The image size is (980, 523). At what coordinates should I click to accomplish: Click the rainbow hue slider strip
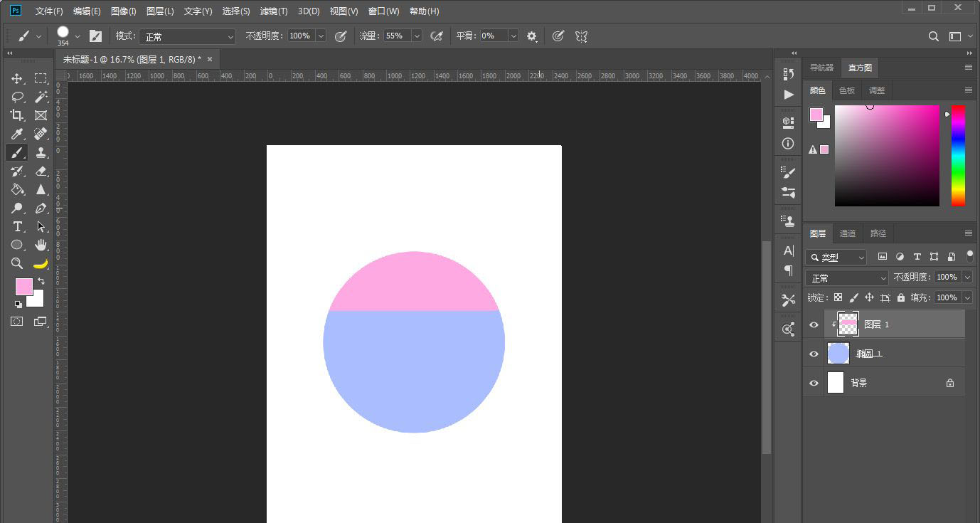(958, 155)
